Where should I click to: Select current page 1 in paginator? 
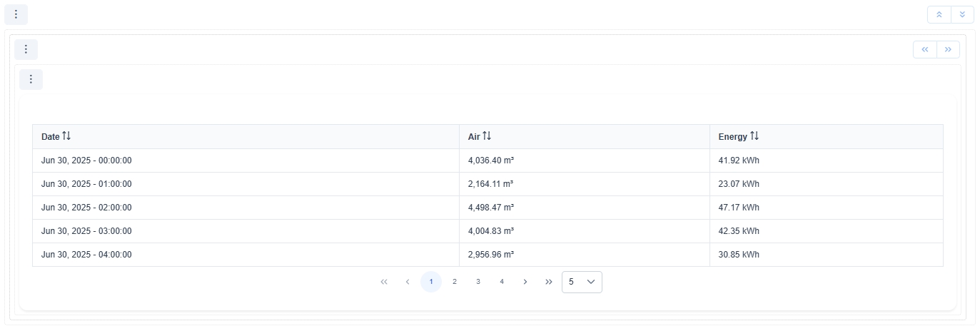pyautogui.click(x=431, y=282)
